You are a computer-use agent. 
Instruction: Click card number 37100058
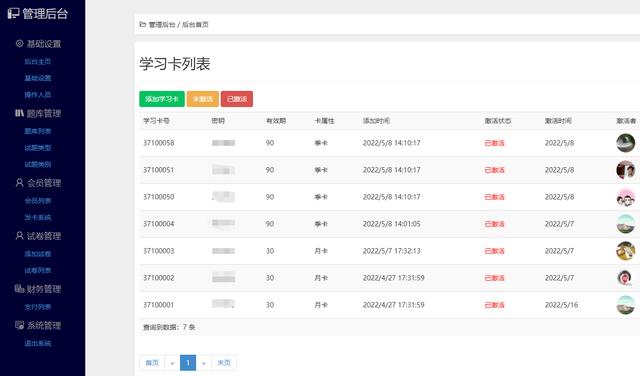pyautogui.click(x=158, y=143)
